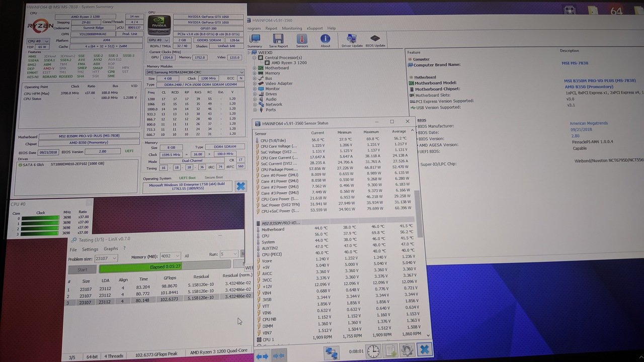Open the eSupport menu in HWiNFO64
Screen dimensions: 644x362
tap(315, 28)
